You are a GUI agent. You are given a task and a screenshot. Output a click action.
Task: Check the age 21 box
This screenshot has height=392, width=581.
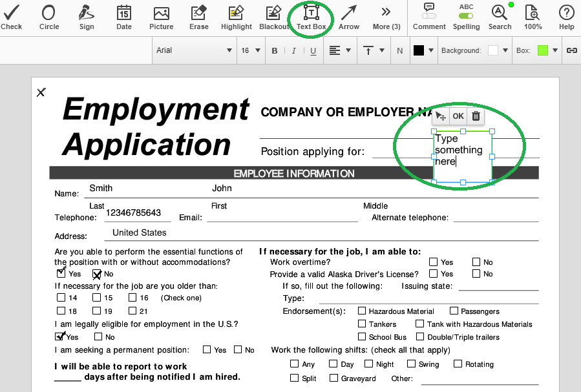[x=132, y=311]
